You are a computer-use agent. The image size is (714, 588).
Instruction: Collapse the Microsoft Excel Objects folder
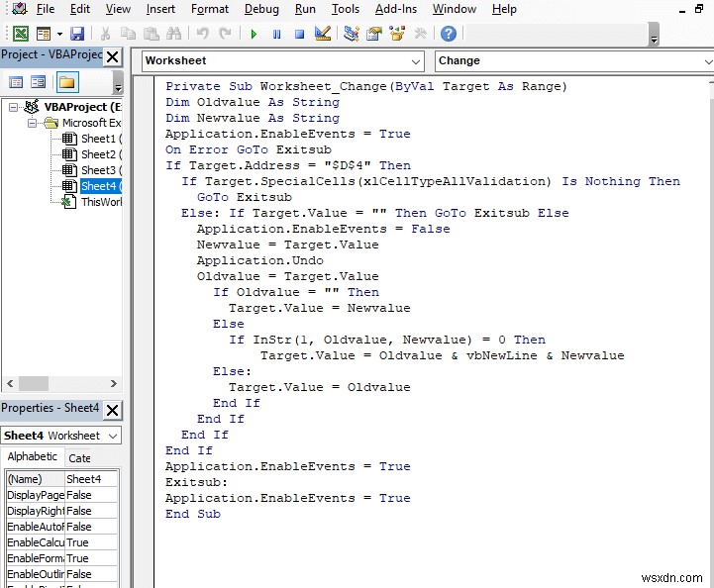32,123
